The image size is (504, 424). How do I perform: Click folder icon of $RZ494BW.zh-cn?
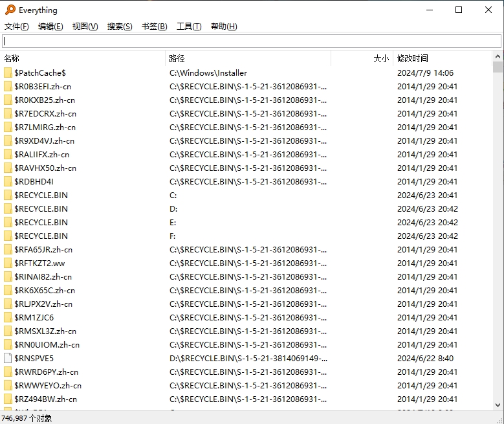point(8,399)
